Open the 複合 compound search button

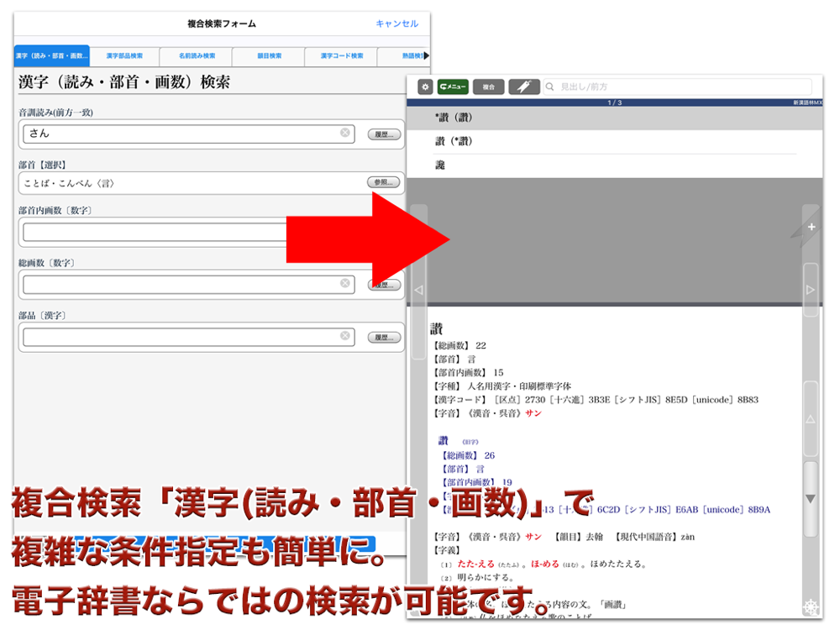pos(488,87)
